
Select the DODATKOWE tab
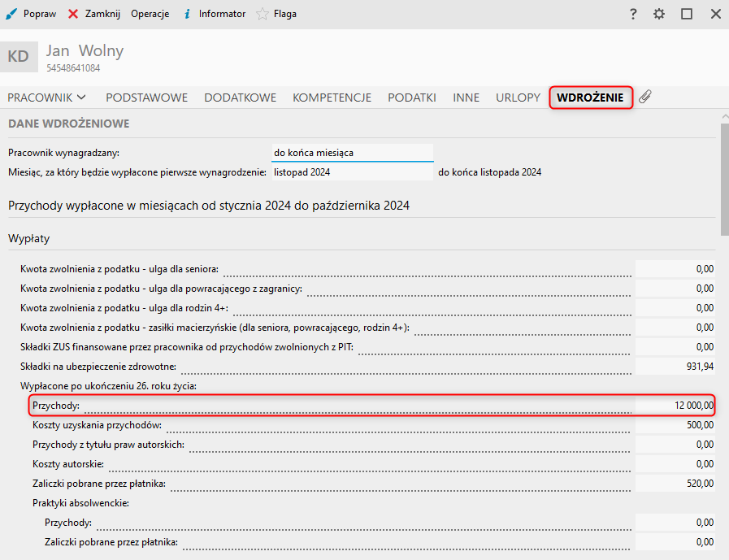[240, 98]
